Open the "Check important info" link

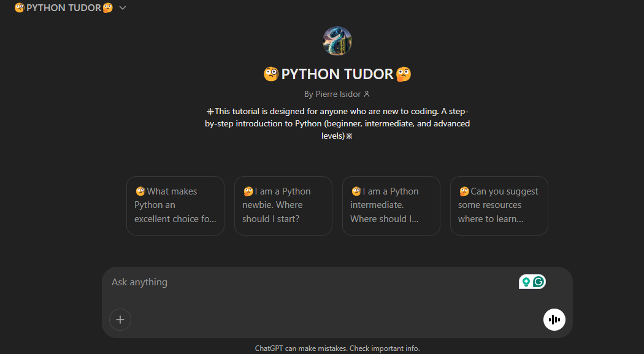click(385, 348)
